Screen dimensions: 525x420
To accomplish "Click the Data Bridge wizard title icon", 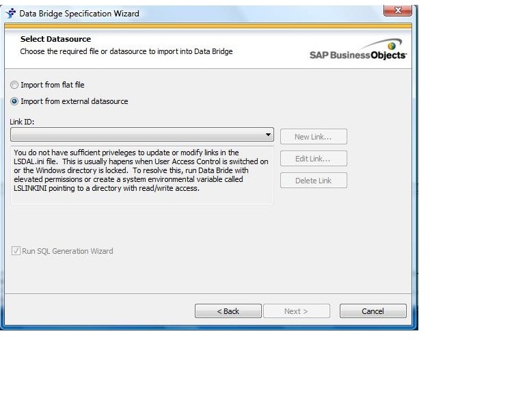I will point(11,14).
